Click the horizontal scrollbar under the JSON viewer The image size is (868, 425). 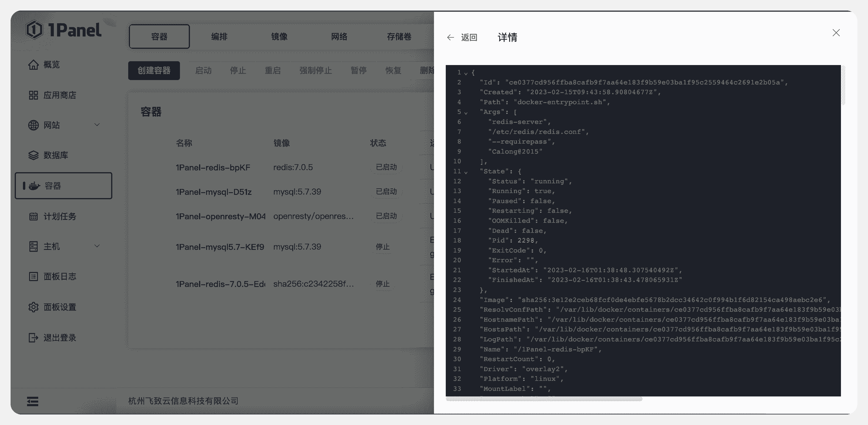(544, 399)
